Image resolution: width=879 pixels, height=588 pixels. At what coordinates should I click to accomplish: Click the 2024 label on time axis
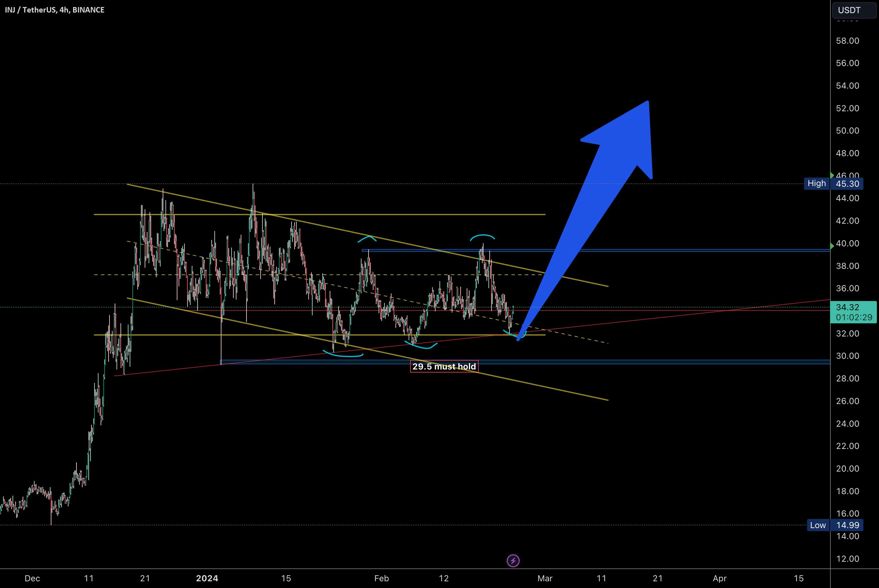coord(207,578)
